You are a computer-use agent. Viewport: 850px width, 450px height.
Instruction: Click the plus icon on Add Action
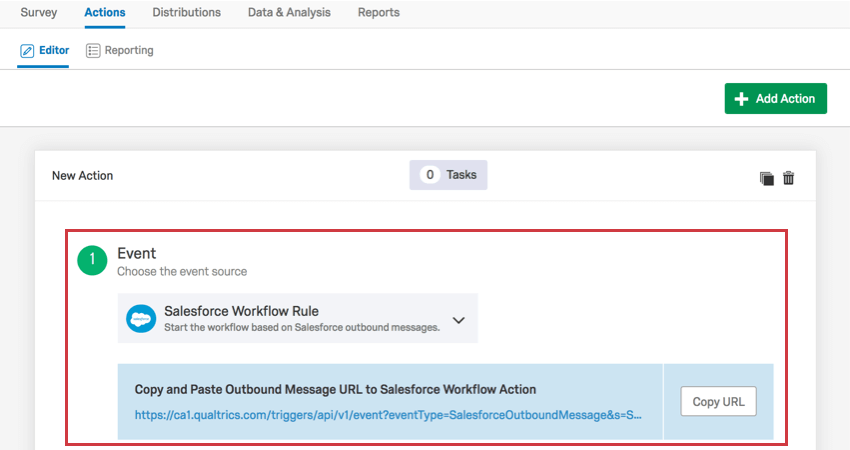tap(741, 99)
